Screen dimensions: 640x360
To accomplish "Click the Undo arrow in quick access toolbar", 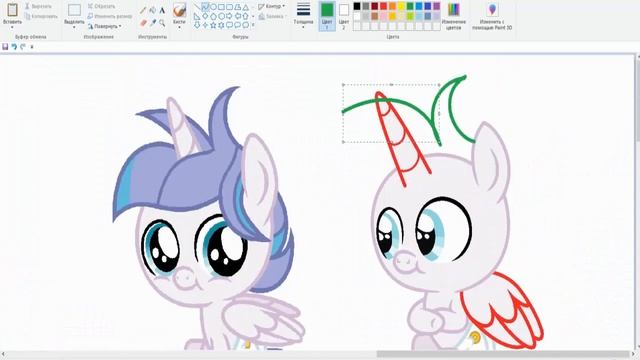I will (14, 47).
